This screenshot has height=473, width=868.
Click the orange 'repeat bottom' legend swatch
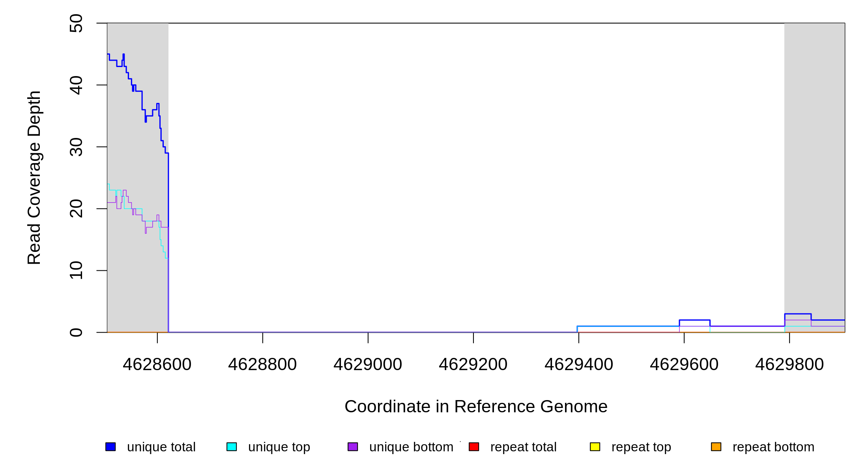coord(716,447)
